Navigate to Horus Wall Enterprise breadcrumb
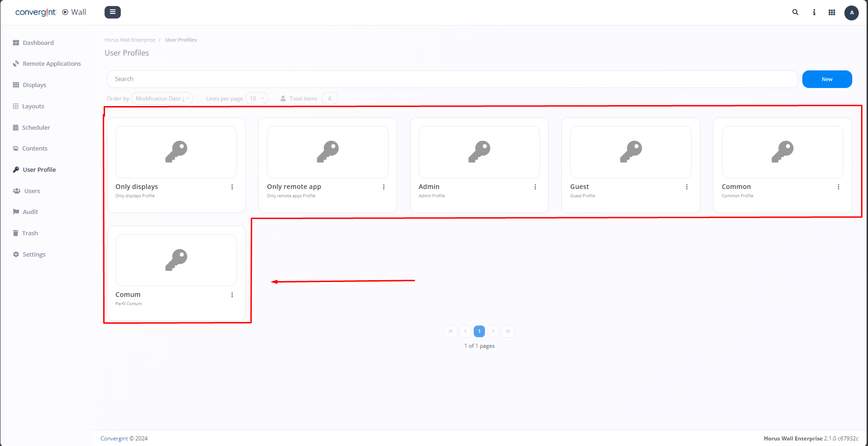868x446 pixels. pos(130,40)
